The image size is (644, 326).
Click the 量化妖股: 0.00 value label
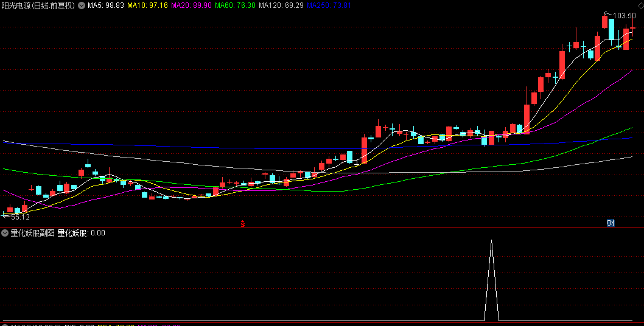pos(82,233)
